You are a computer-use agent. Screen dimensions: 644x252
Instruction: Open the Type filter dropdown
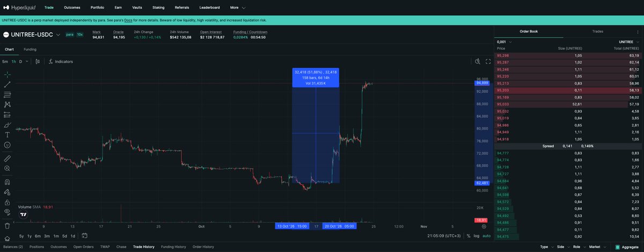pos(546,247)
